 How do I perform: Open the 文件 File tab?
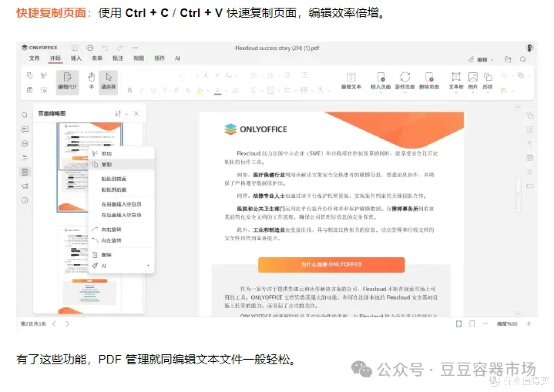point(34,58)
